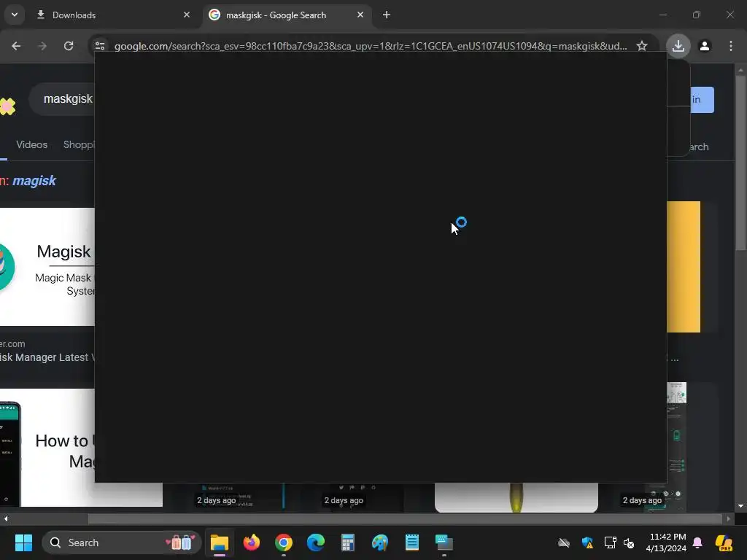Open the Chrome profile menu
The image size is (747, 560).
click(705, 46)
